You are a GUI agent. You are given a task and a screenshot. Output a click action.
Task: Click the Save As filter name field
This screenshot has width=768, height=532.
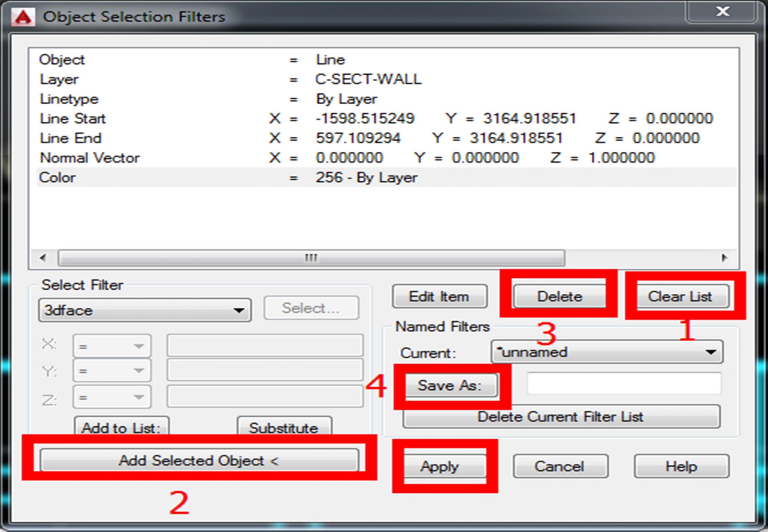pyautogui.click(x=624, y=384)
